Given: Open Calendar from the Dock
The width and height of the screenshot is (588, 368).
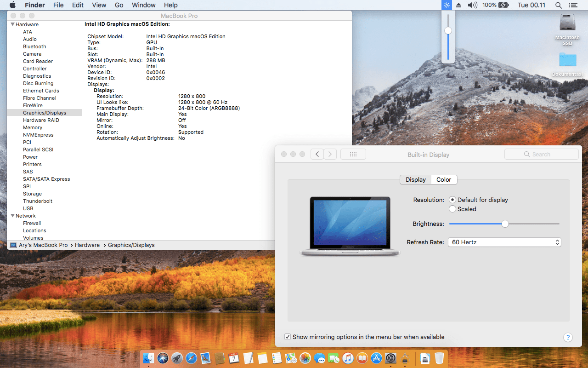Looking at the screenshot, I should tap(234, 358).
